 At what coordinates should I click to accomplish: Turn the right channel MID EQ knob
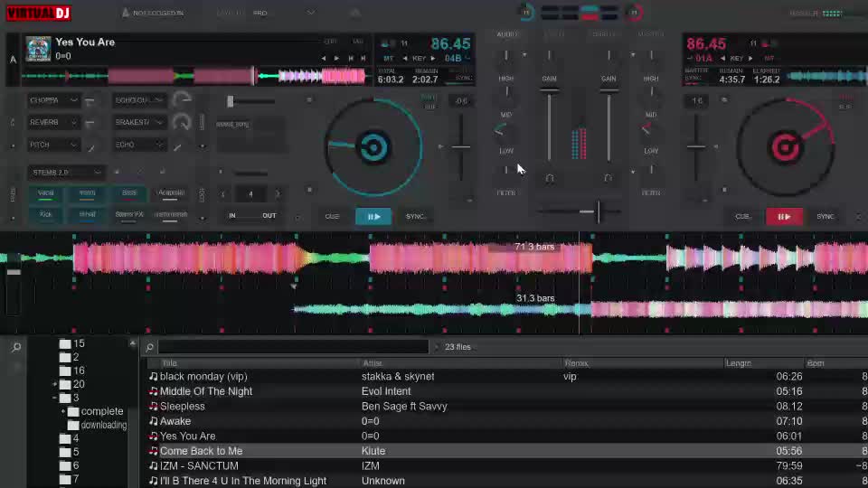point(650,129)
